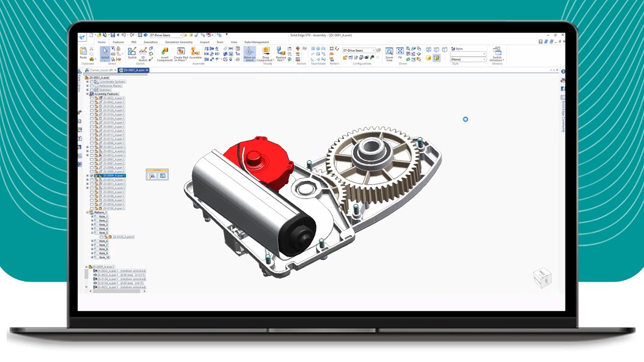Open the (None) style dropdown
Image resolution: width=644 pixels, height=362 pixels.
click(468, 59)
